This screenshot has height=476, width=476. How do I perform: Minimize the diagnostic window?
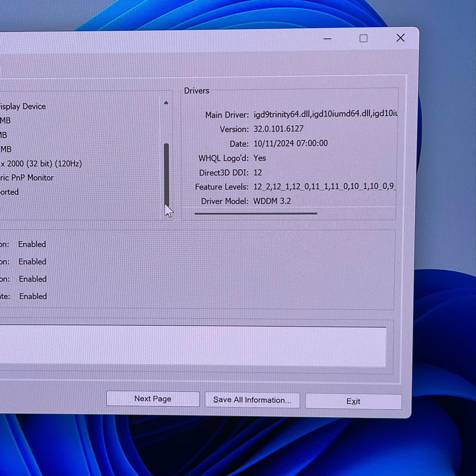[x=327, y=39]
